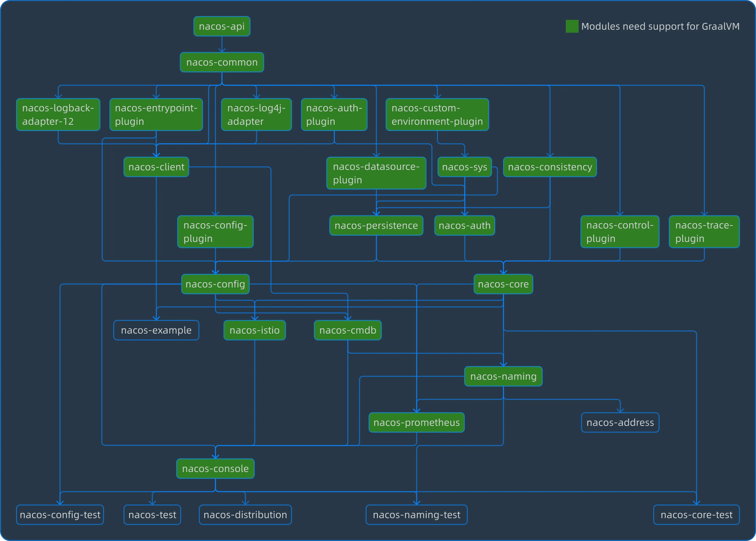
Task: Select the nacos-consistency node
Action: (x=550, y=167)
